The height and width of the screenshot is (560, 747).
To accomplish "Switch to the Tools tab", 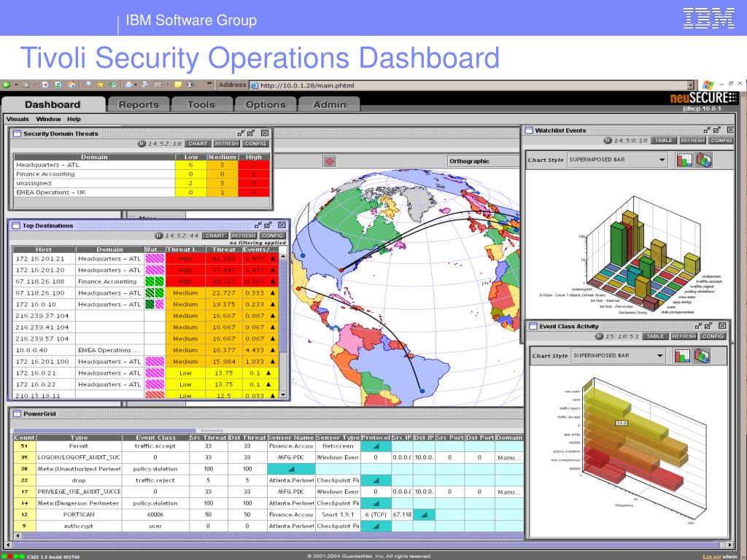I will pos(201,104).
